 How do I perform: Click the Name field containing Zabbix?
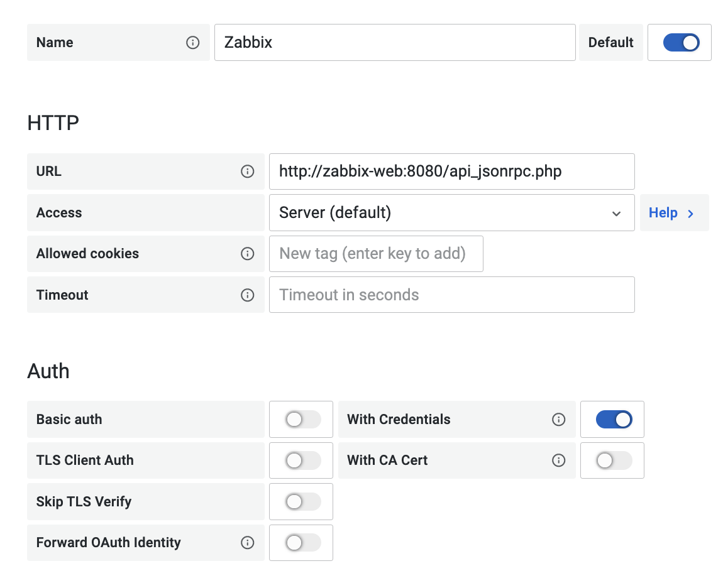[x=394, y=43]
